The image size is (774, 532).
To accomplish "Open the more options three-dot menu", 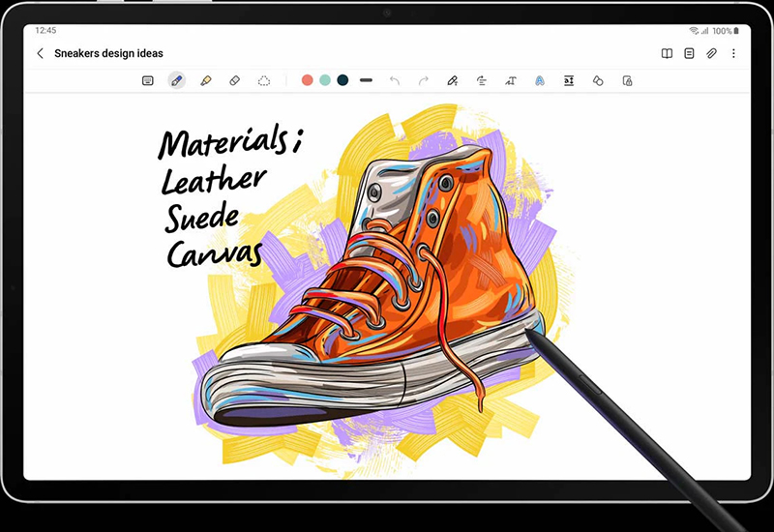I will (x=733, y=53).
